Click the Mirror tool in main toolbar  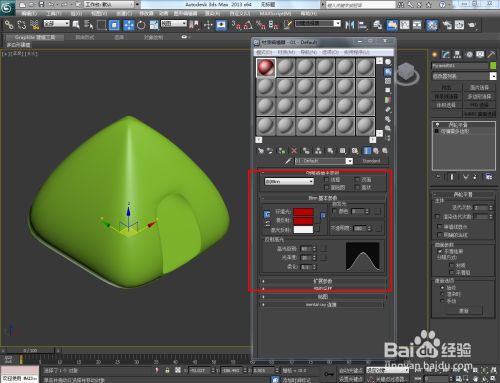(x=350, y=25)
